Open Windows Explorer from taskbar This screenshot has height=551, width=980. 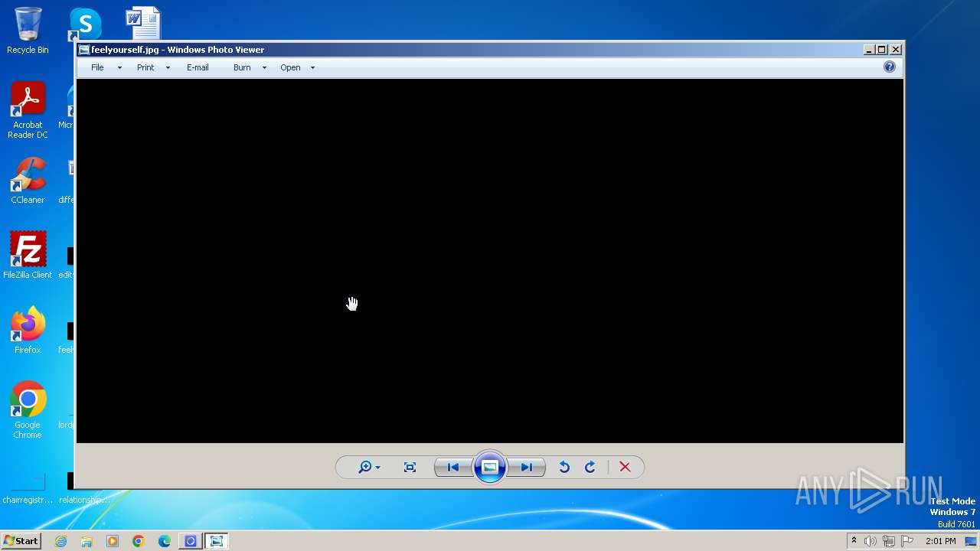(87, 541)
